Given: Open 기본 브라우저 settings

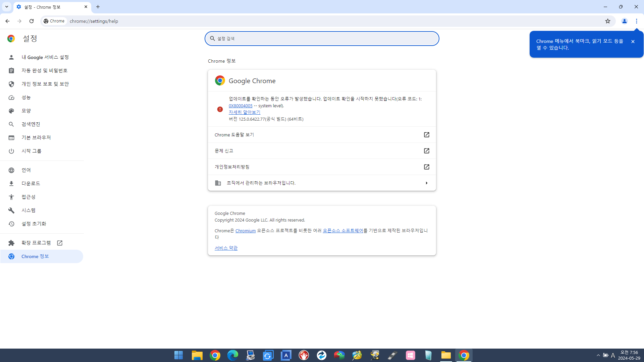Looking at the screenshot, I should click(42, 138).
